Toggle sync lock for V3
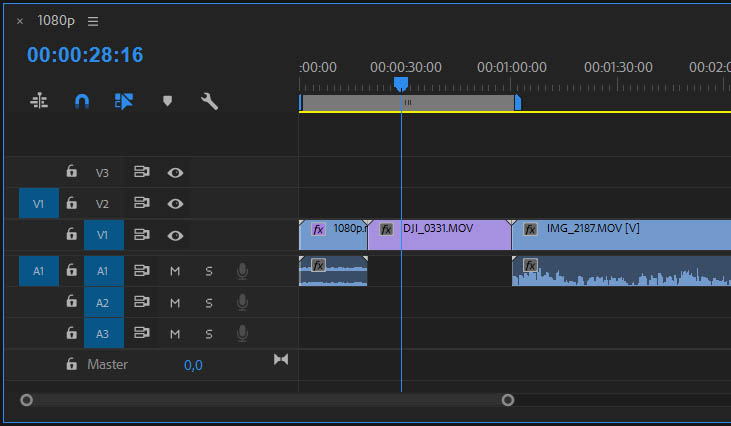Screen dimensions: 731x426 (141, 172)
